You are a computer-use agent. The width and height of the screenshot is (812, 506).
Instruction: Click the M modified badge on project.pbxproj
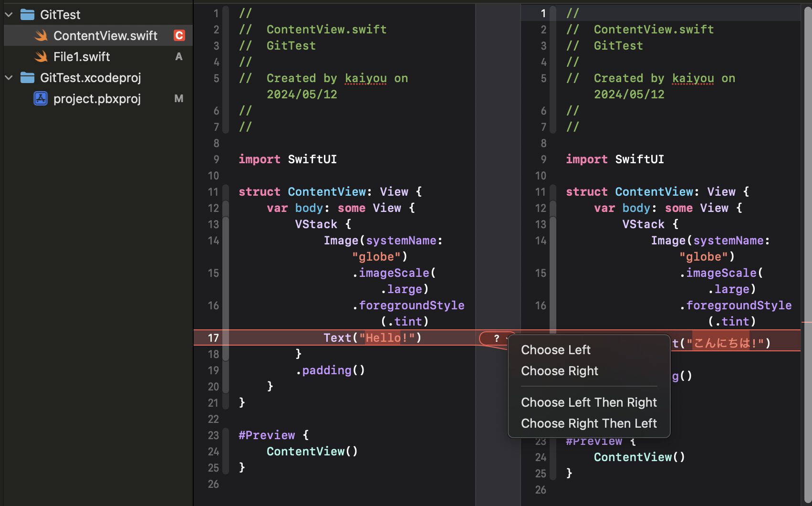[x=178, y=98]
